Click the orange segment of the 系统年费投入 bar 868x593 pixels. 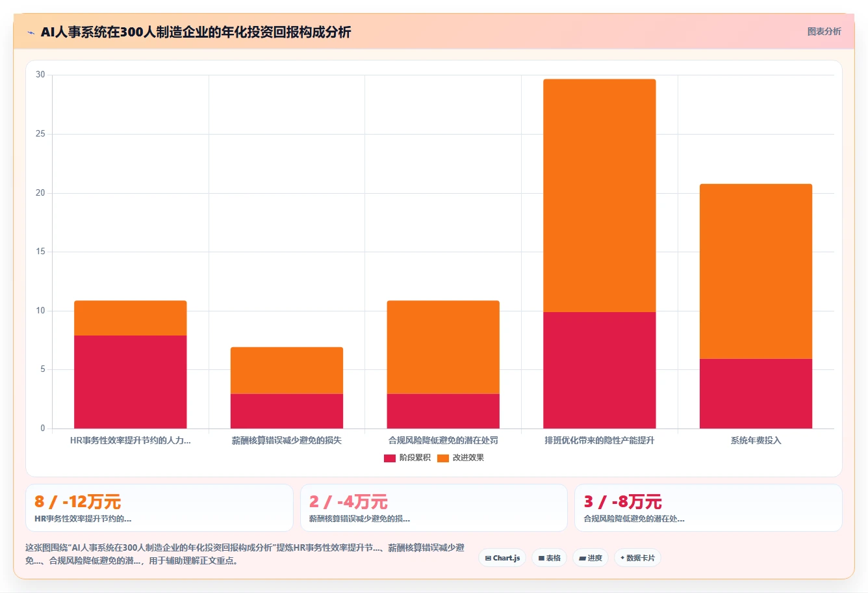[x=756, y=271]
